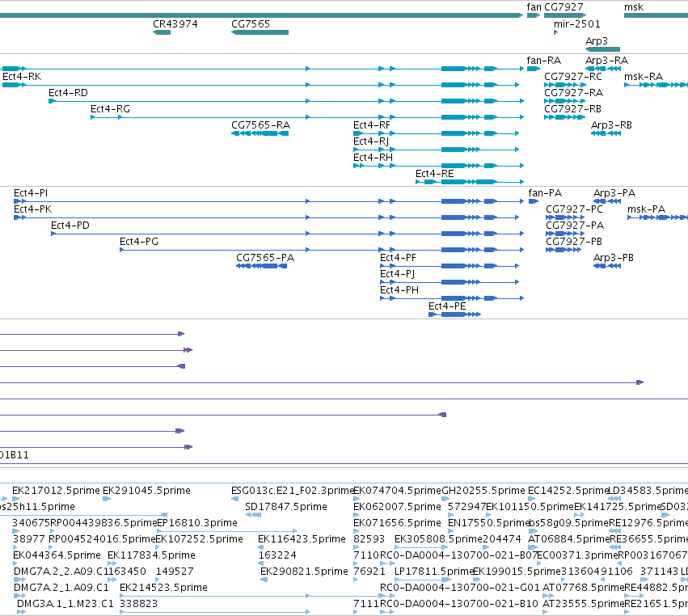Click the EP16810.3prime EST label
Image resolution: width=688 pixels, height=616 pixels.
[197, 523]
